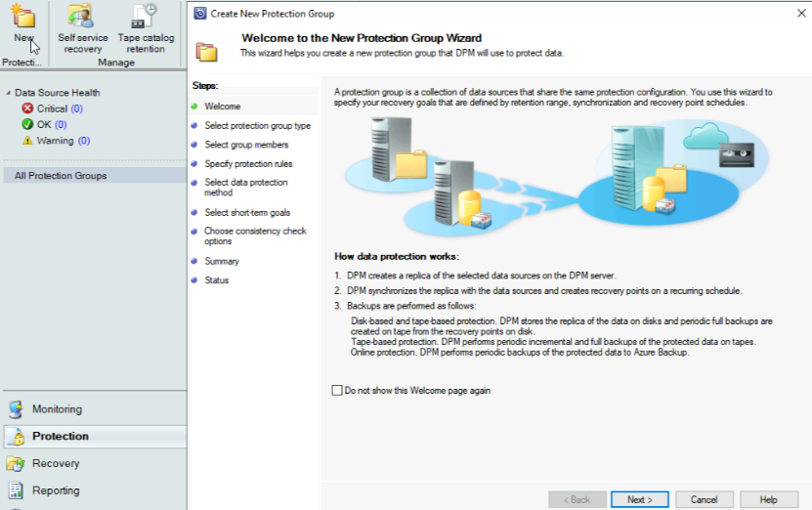Go to Select group members step
The width and height of the screenshot is (812, 510).
246,145
